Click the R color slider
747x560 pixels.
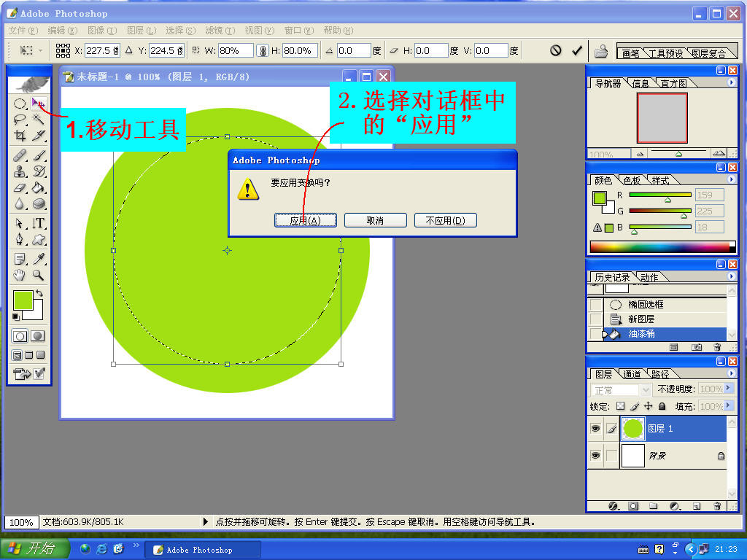pos(660,195)
